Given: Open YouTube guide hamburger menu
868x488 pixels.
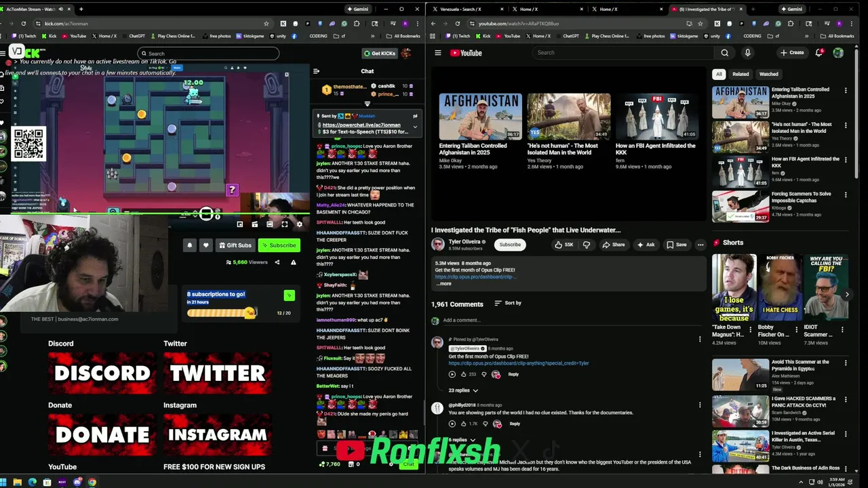Looking at the screenshot, I should tap(438, 53).
